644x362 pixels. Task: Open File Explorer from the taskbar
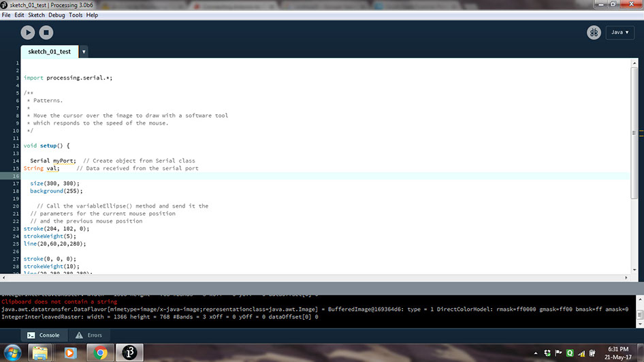(40, 353)
